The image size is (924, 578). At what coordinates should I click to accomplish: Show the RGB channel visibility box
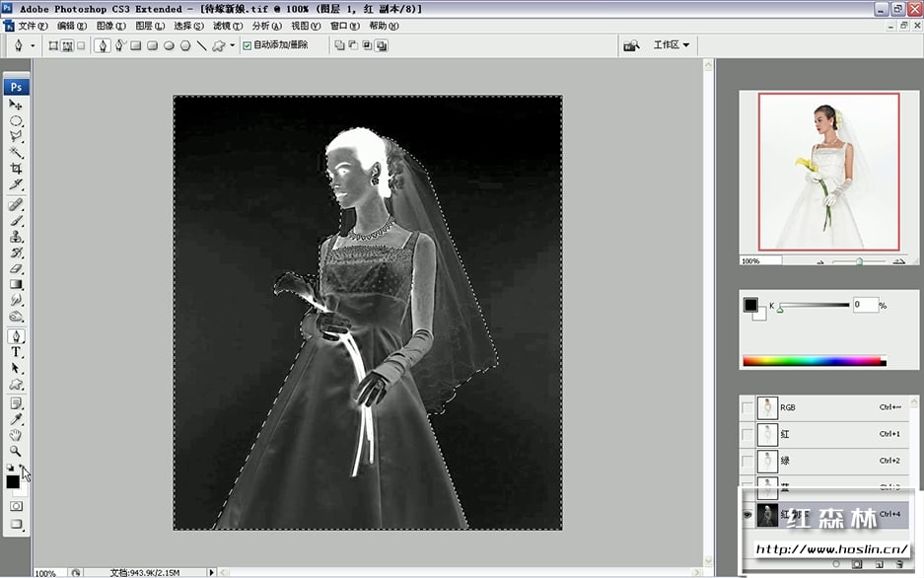[x=747, y=407]
